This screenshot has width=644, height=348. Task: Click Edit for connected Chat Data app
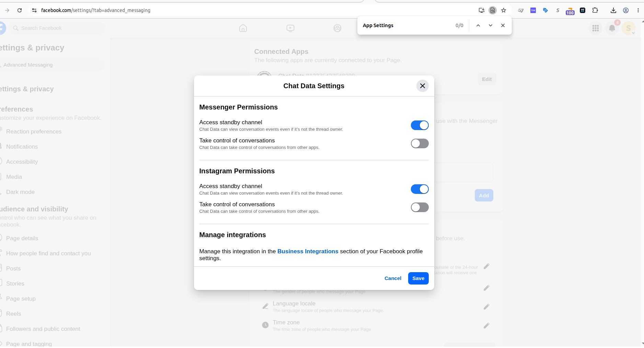486,79
